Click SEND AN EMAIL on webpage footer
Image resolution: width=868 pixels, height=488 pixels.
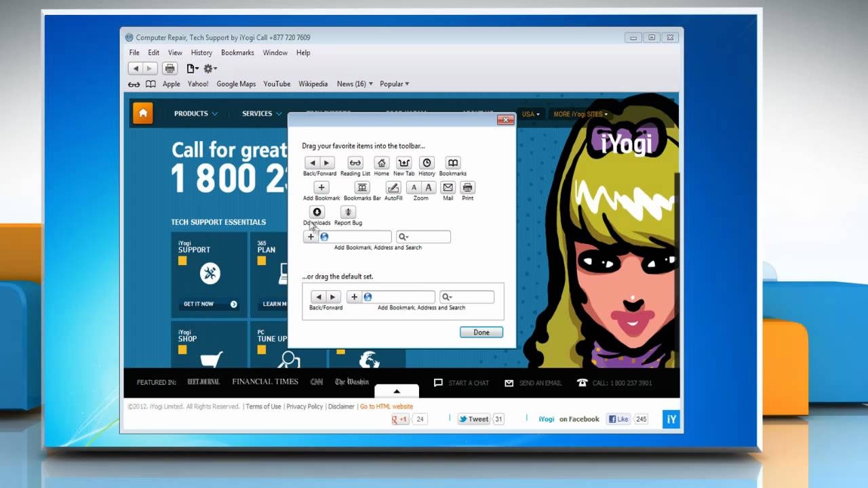(533, 383)
